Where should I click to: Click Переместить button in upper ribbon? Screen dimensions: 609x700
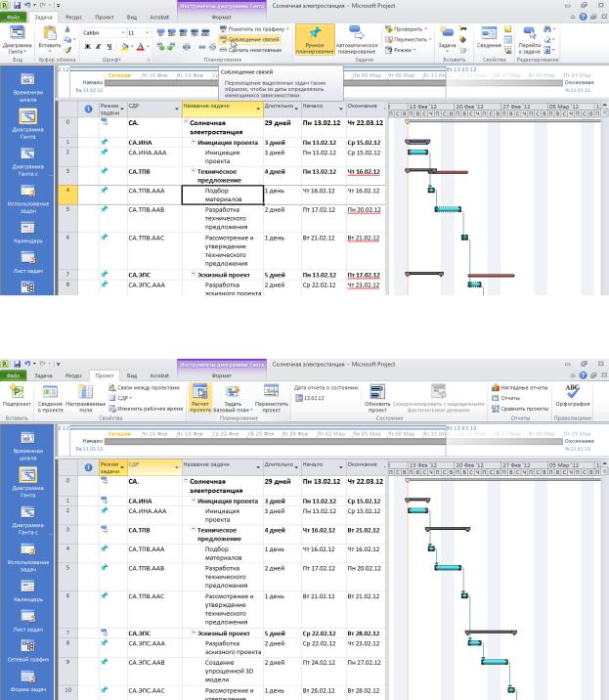coord(408,39)
